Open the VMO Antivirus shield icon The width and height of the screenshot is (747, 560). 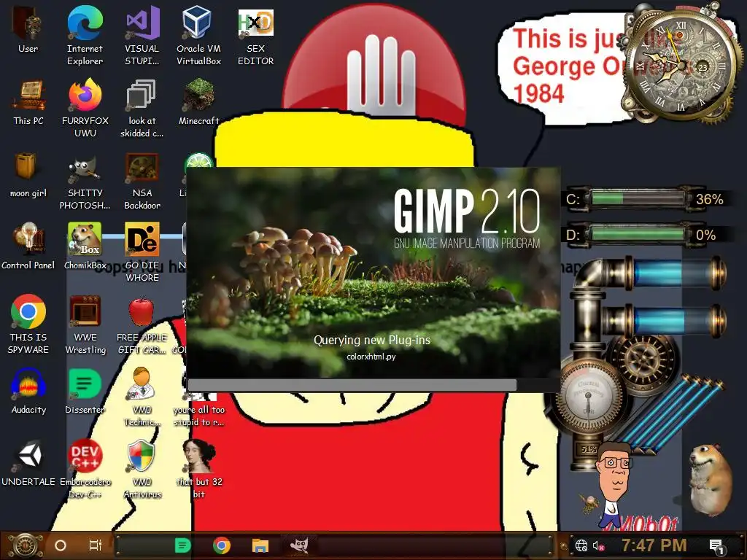[x=142, y=469]
